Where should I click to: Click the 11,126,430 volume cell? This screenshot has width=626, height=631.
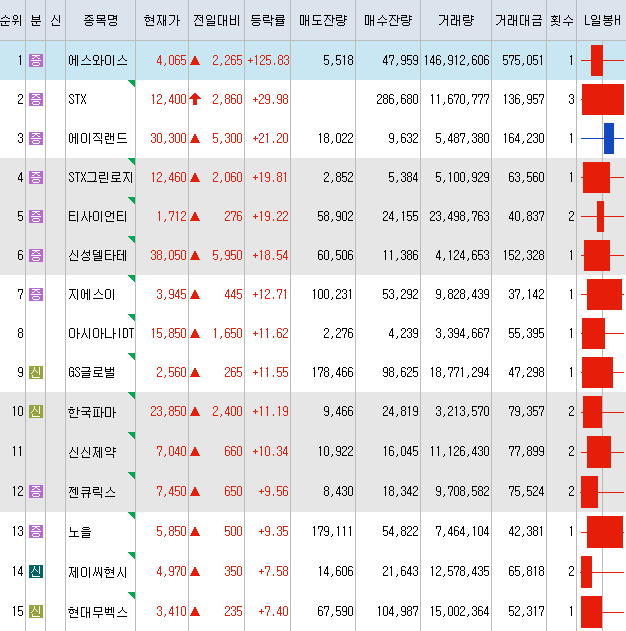pos(459,452)
